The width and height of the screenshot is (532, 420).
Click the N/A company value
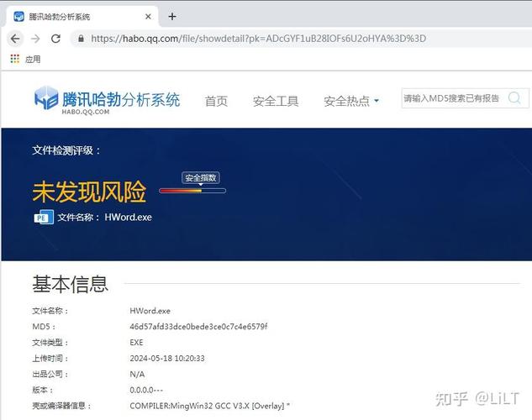(137, 374)
